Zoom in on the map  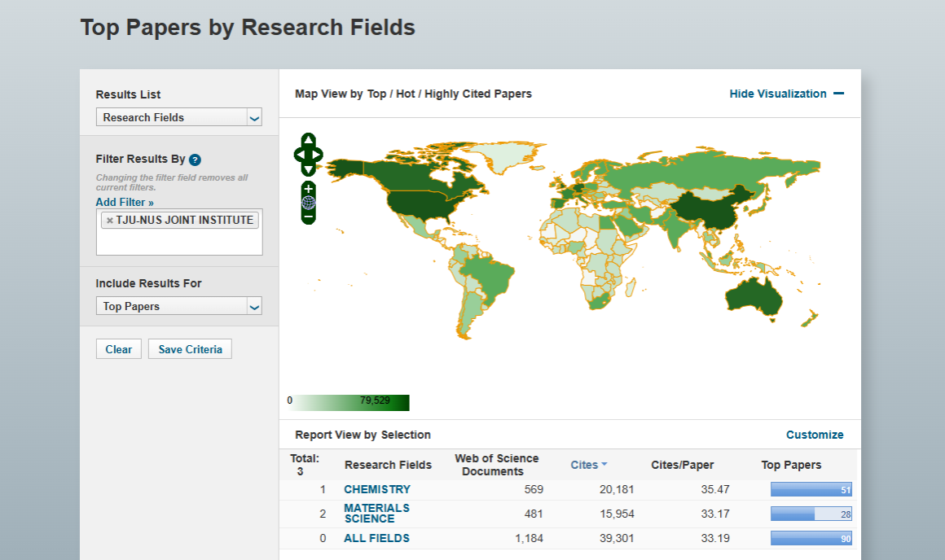pyautogui.click(x=309, y=189)
